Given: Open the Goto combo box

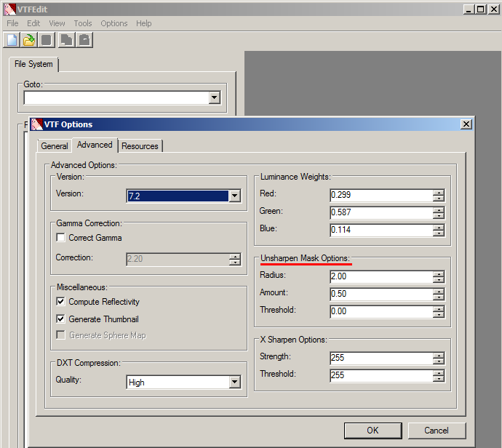Looking at the screenshot, I should 214,97.
